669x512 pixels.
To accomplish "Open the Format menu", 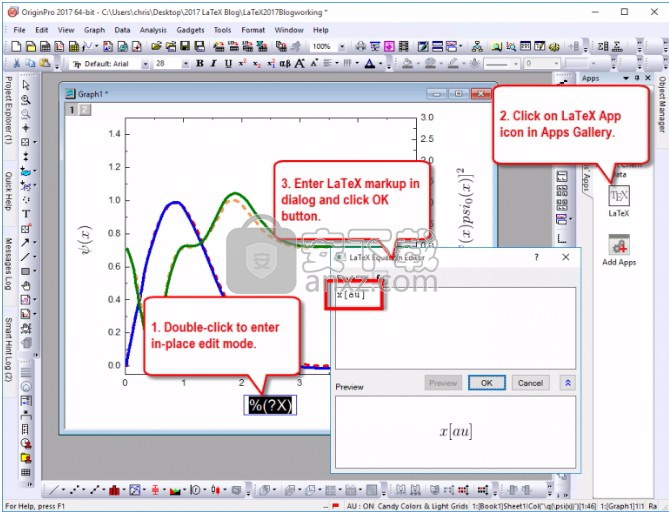I will click(253, 30).
